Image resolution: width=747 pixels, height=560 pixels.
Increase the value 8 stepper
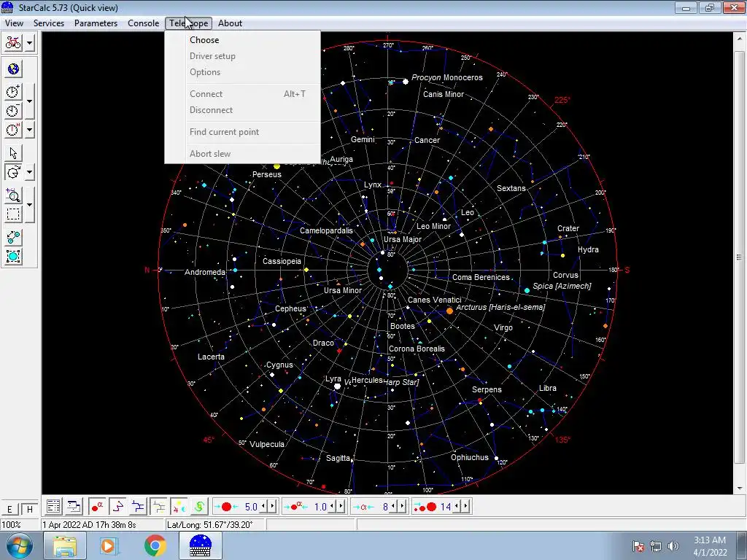tap(402, 507)
